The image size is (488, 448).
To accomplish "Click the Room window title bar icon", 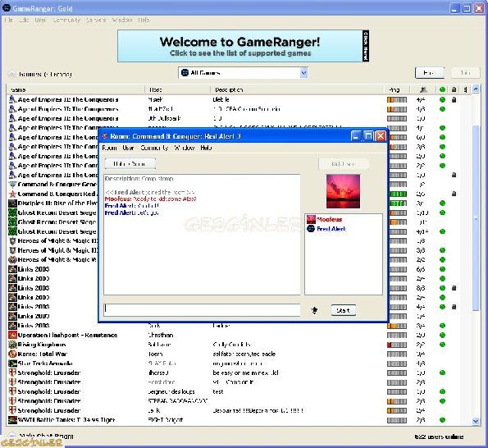I will click(x=105, y=136).
